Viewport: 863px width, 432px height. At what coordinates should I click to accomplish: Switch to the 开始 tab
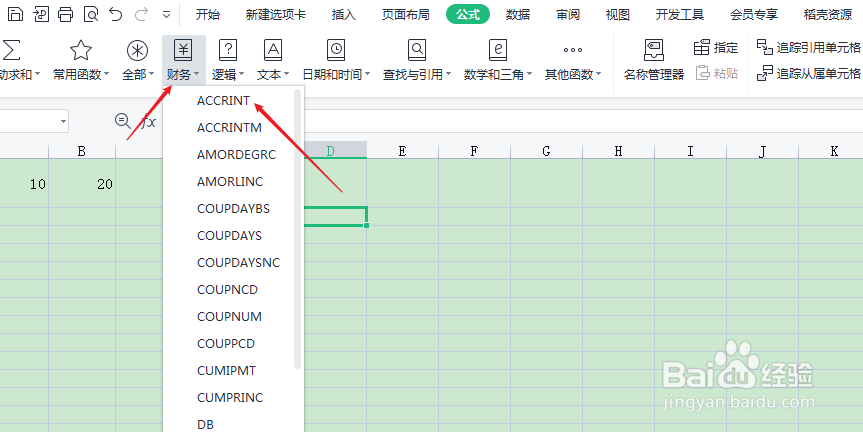tap(207, 15)
